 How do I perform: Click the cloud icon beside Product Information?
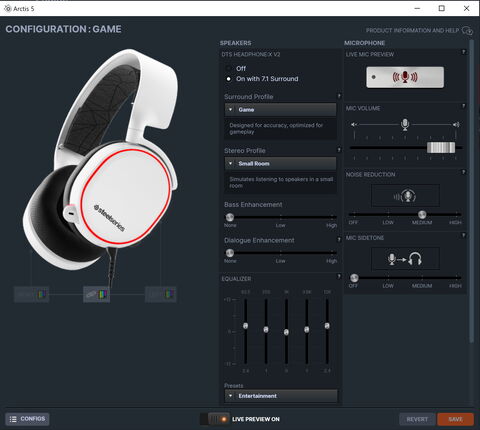click(x=467, y=31)
